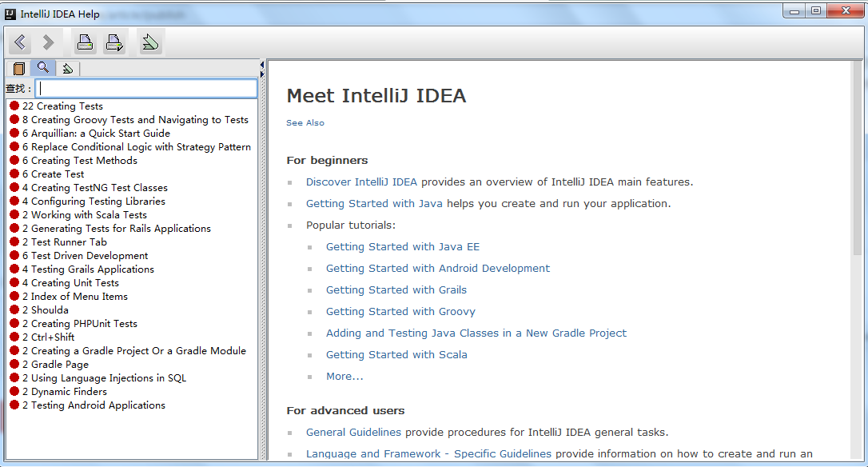
Task: Expand navigation pane using the splitter's right arrow
Action: point(262,74)
